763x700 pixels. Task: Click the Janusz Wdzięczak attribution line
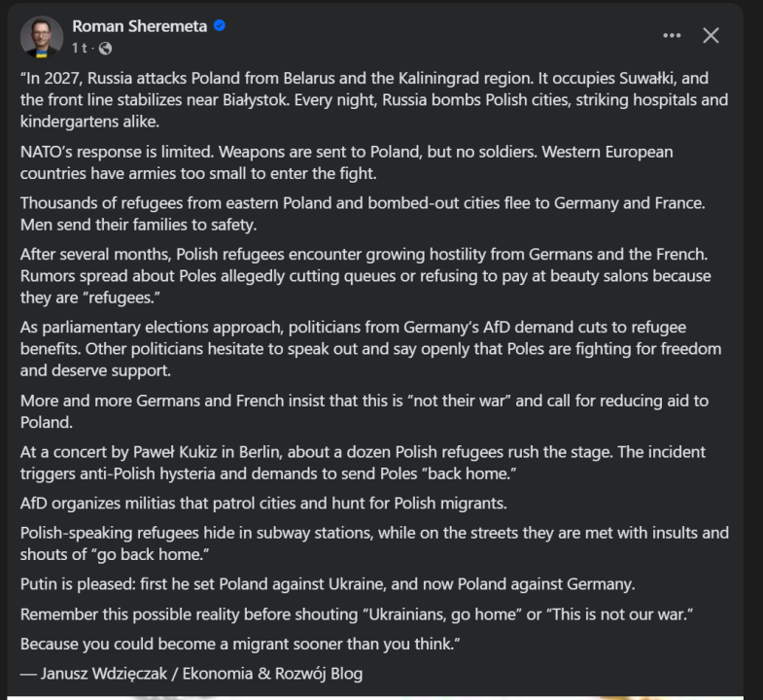coord(191,673)
